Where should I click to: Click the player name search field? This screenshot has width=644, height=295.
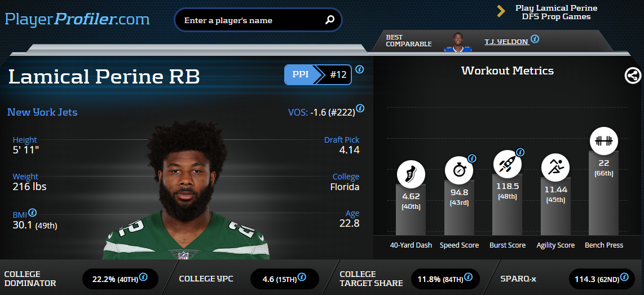(x=258, y=20)
